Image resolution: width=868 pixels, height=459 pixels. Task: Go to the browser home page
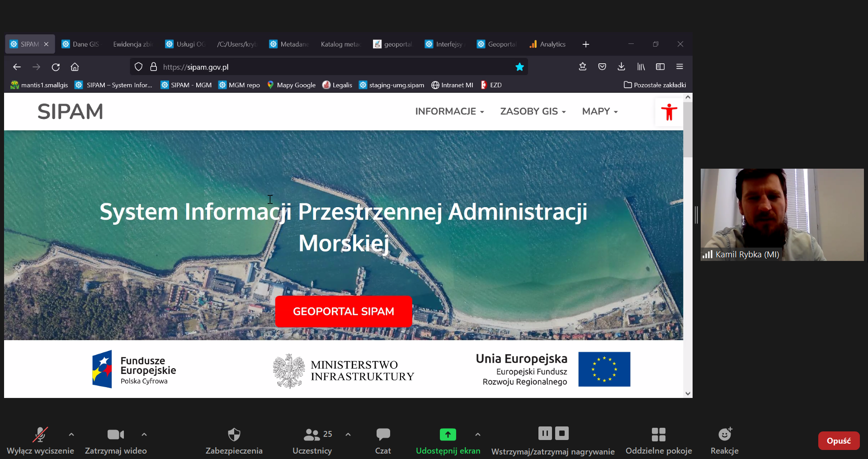click(x=75, y=67)
